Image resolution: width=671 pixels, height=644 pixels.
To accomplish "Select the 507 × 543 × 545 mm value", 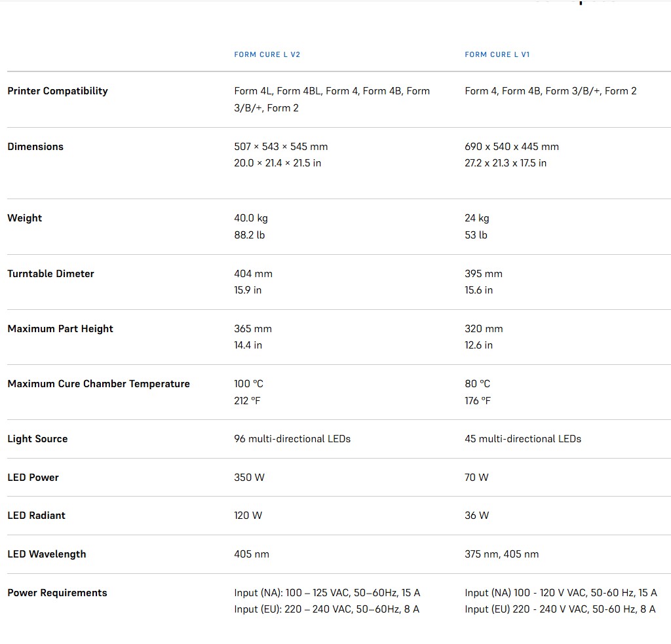I will click(x=280, y=147).
